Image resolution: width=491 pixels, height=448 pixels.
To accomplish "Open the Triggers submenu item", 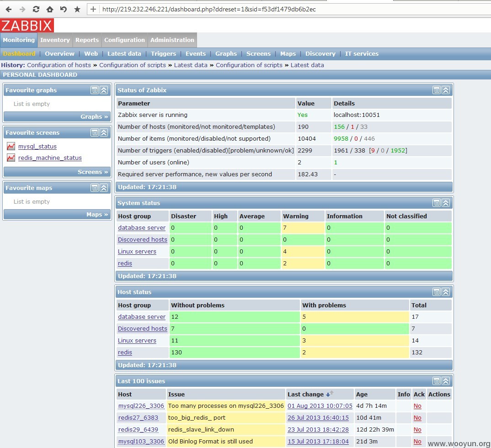I will tap(164, 53).
